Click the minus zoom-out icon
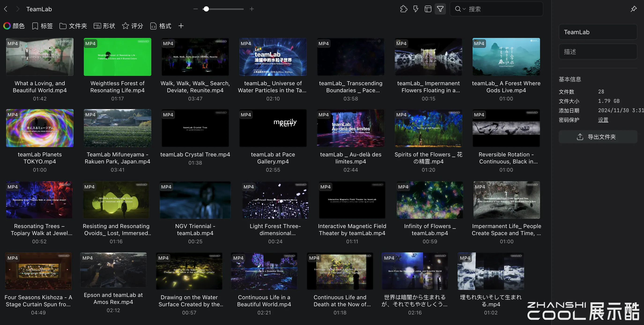This screenshot has width=644, height=325. pyautogui.click(x=196, y=9)
